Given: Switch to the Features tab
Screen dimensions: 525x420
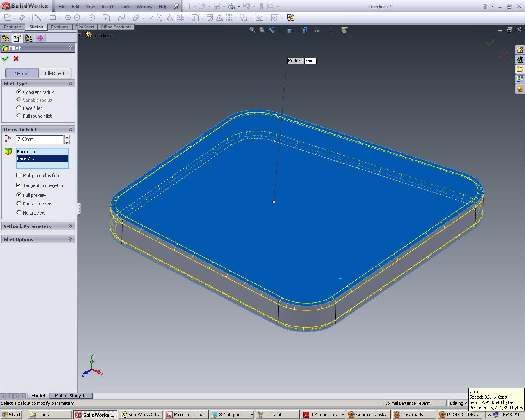Looking at the screenshot, I should pyautogui.click(x=12, y=27).
